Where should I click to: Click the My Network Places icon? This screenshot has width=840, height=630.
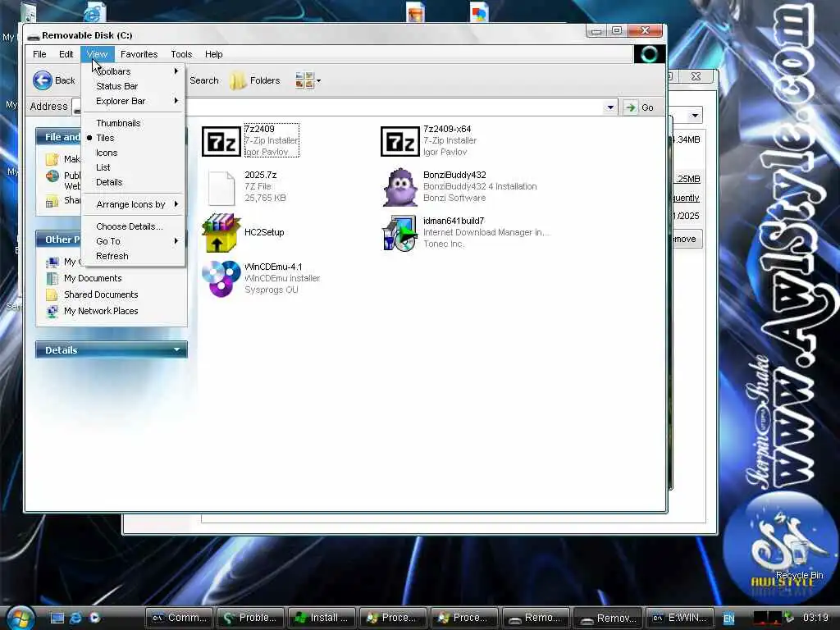pos(52,311)
